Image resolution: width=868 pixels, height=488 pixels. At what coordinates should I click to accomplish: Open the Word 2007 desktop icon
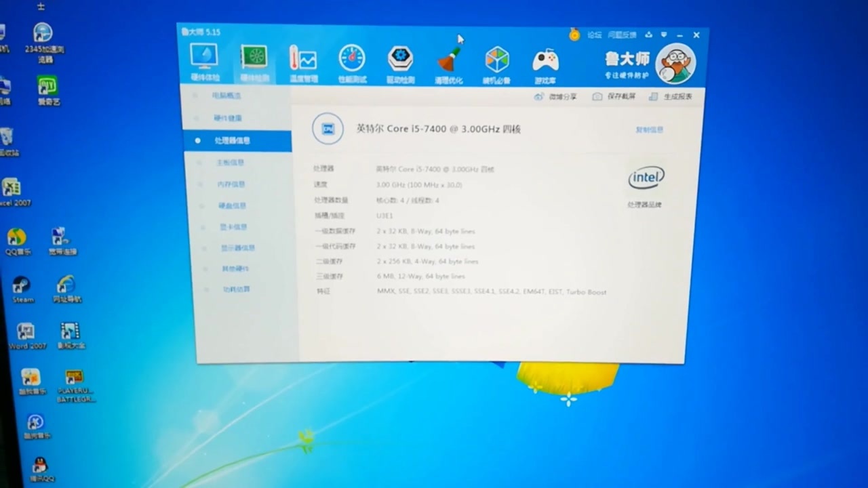(27, 336)
